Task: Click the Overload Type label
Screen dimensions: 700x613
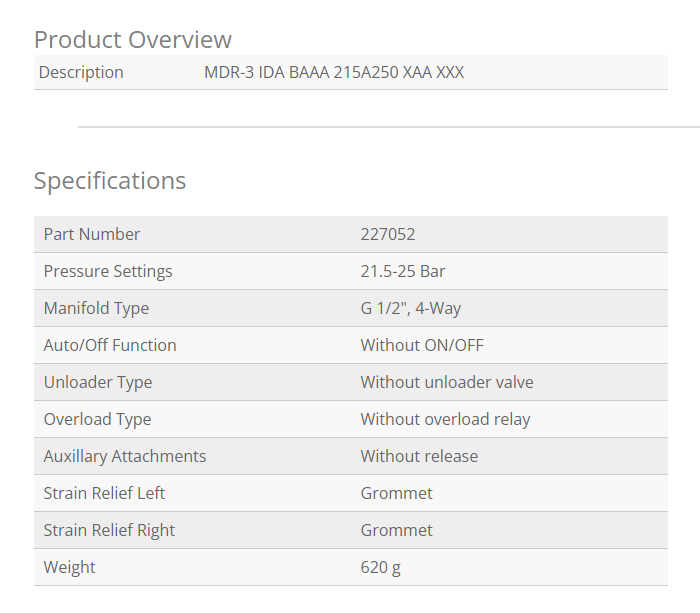Action: (98, 420)
